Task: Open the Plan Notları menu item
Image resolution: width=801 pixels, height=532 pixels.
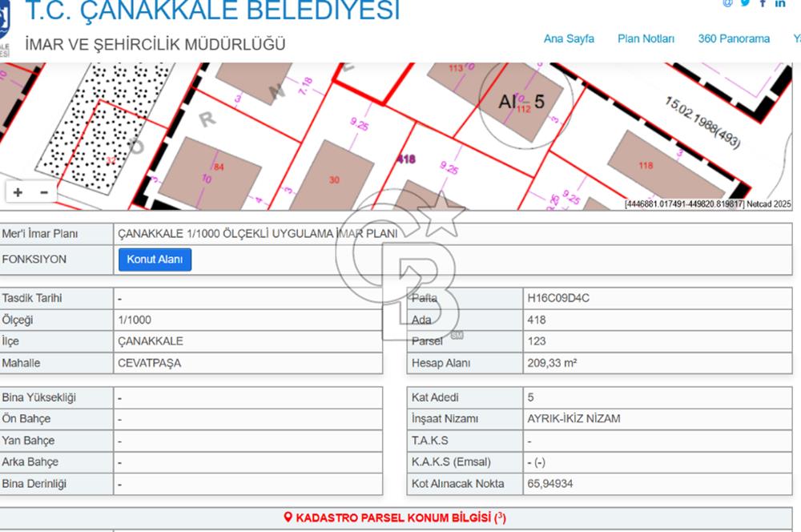Action: point(646,38)
